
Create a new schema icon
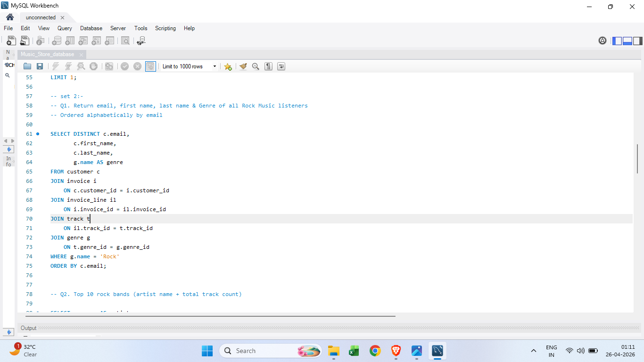[57, 41]
